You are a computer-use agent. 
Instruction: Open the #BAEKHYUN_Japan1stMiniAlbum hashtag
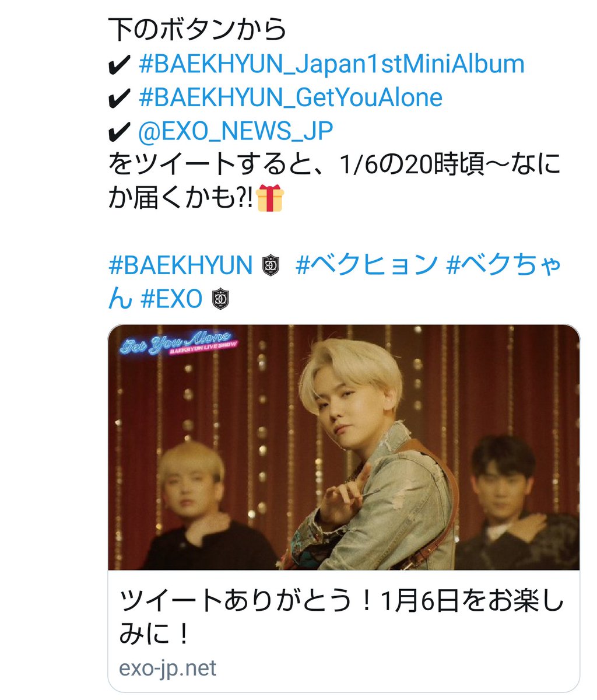[x=332, y=64]
